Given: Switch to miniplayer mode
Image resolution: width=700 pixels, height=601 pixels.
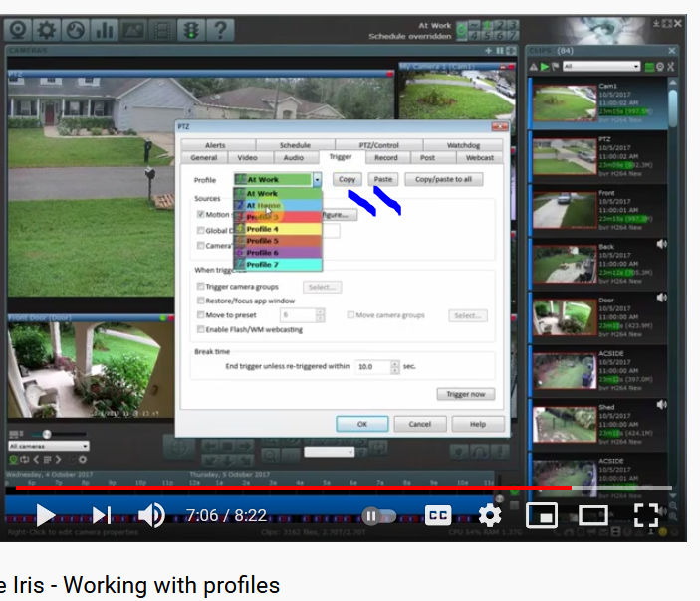Looking at the screenshot, I should [x=541, y=515].
